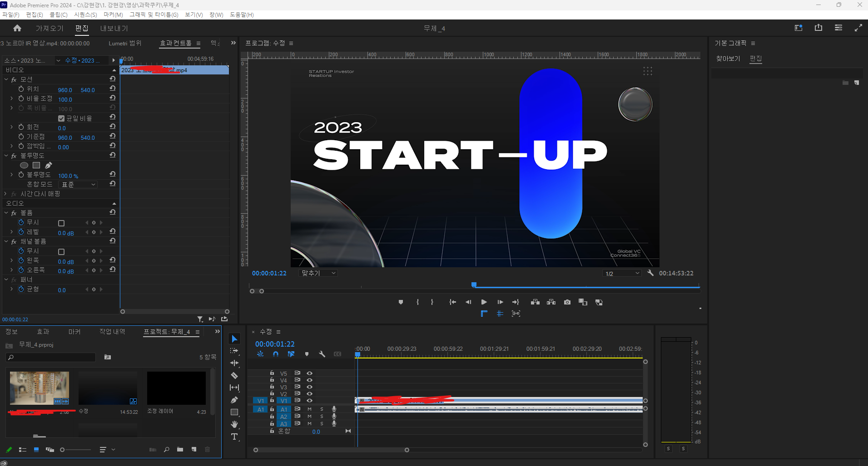
Task: Select the Slip tool
Action: coord(234,388)
